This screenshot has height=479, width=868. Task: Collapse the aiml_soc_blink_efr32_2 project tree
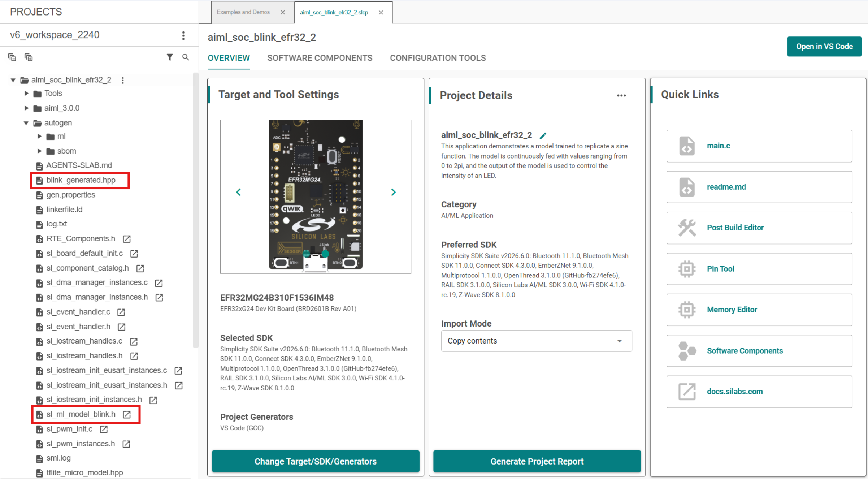13,80
